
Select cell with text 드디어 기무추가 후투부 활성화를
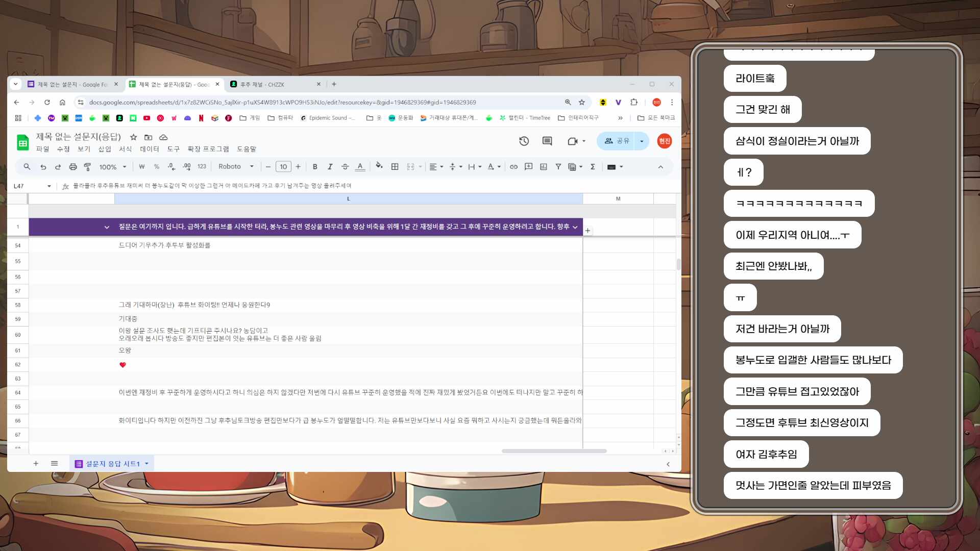click(x=348, y=245)
